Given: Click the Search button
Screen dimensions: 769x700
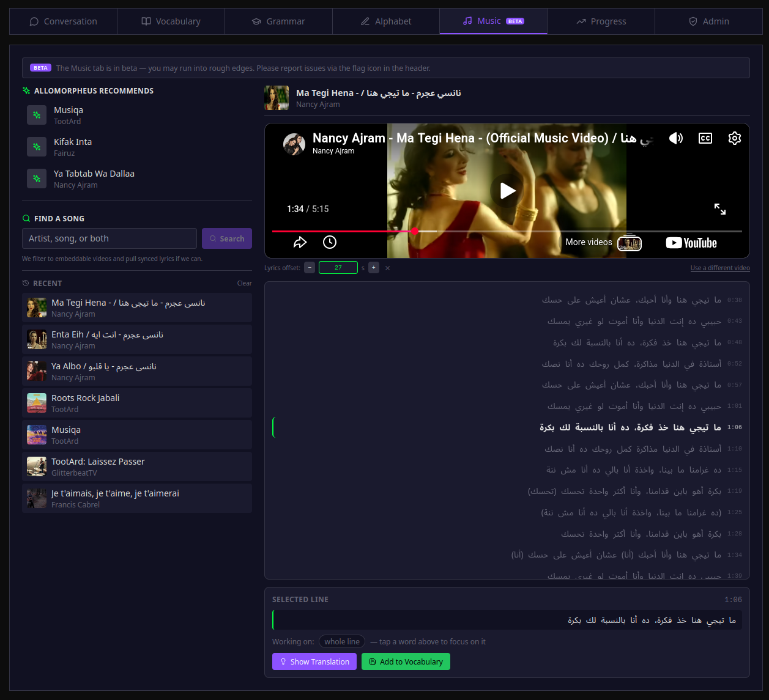Looking at the screenshot, I should click(227, 238).
